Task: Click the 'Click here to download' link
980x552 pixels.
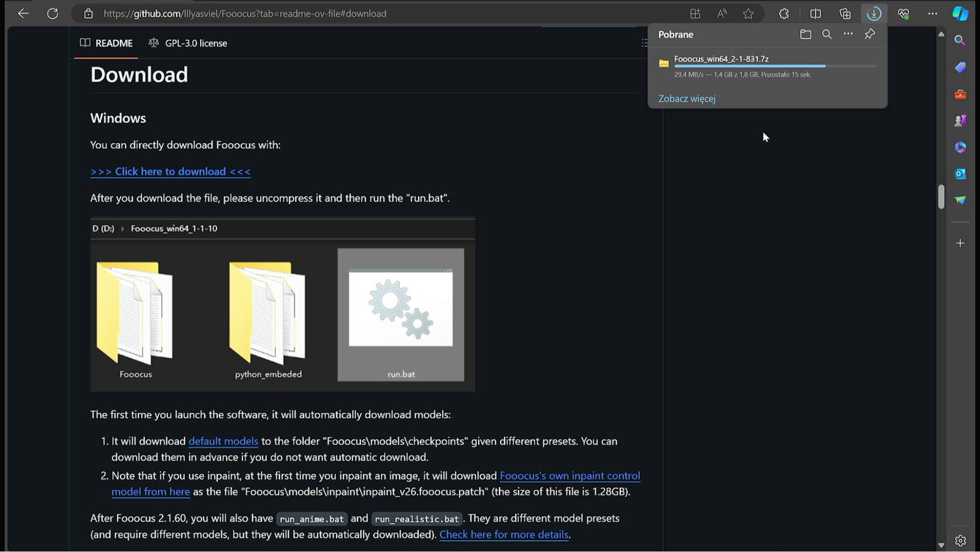Action: tap(170, 172)
